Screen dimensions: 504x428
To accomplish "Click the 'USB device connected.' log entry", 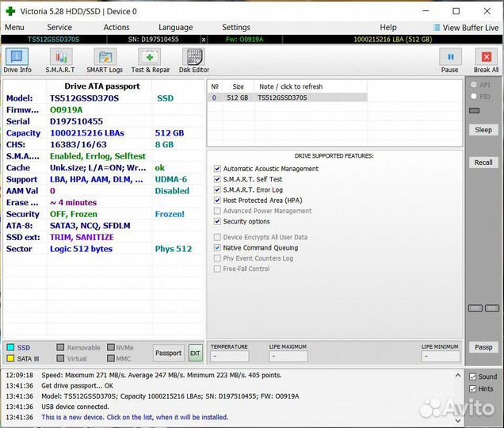I will (75, 407).
